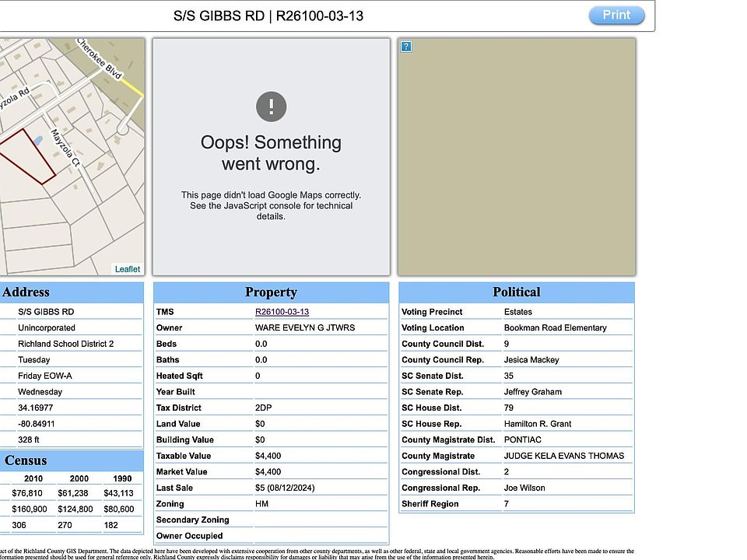Click the Heated Sqft label

(x=180, y=376)
